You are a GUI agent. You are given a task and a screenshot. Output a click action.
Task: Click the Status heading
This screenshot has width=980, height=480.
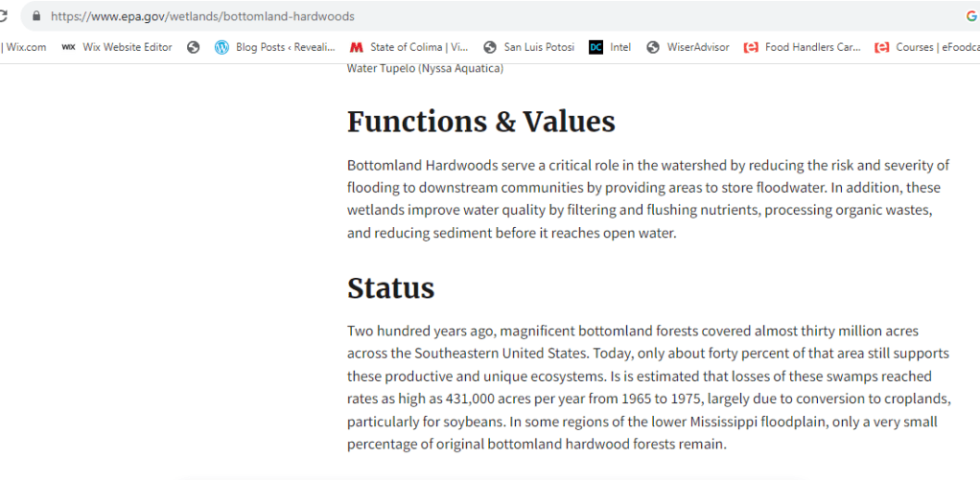390,288
